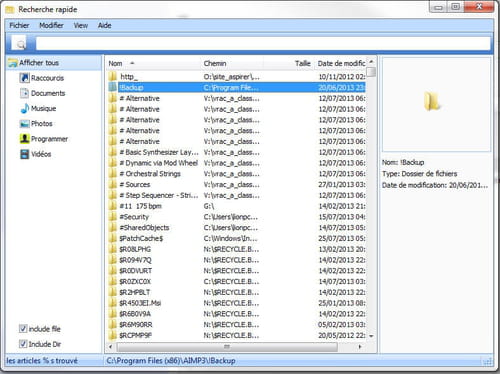Select the Musique filter label
Screen dimensions: 500x374
tap(44, 108)
